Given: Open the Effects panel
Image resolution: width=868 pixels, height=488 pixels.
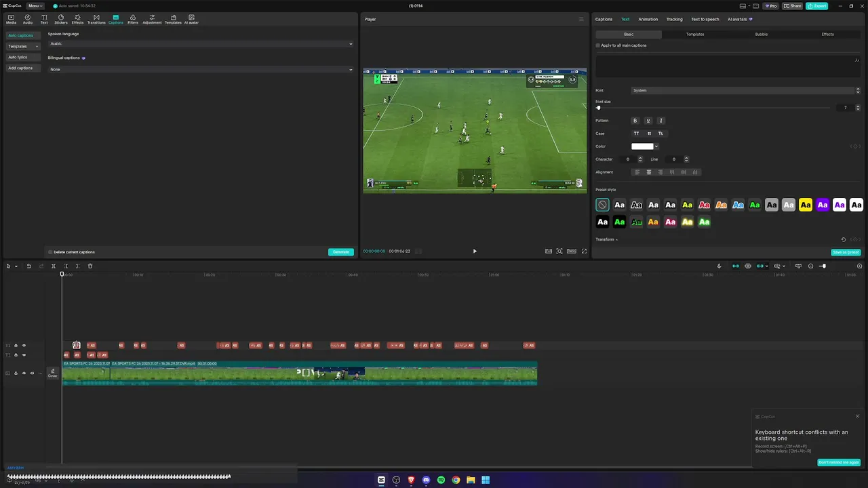Looking at the screenshot, I should click(77, 19).
